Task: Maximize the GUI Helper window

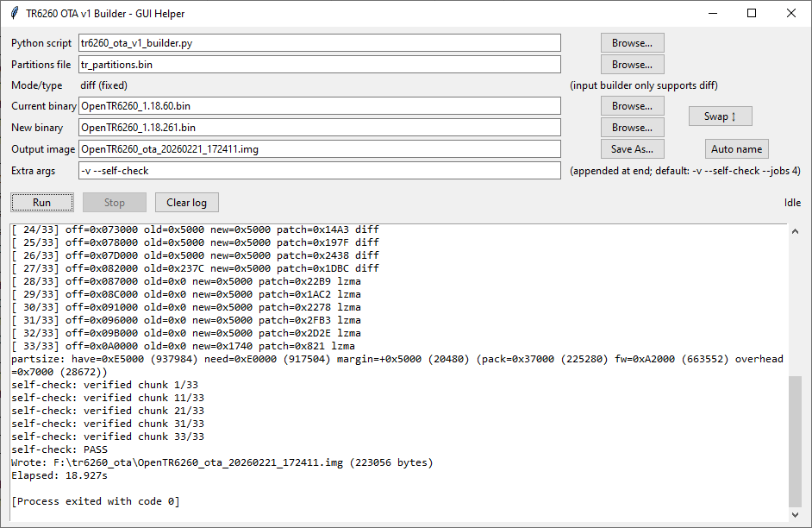Action: click(x=752, y=13)
